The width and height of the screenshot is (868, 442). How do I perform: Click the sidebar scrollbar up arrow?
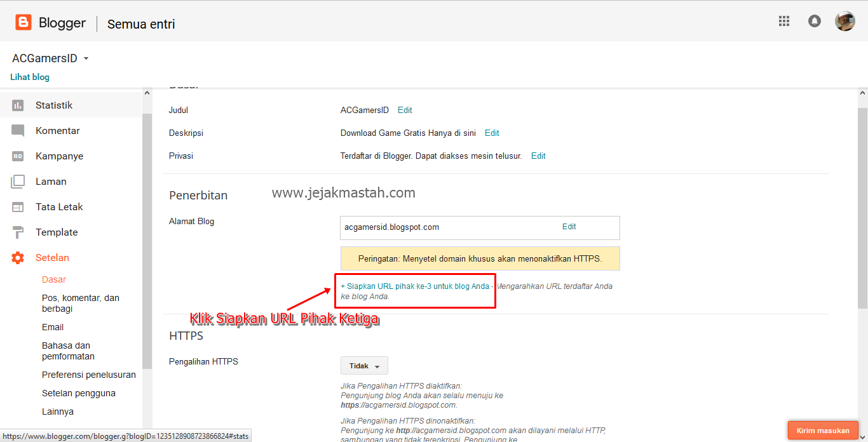point(147,93)
